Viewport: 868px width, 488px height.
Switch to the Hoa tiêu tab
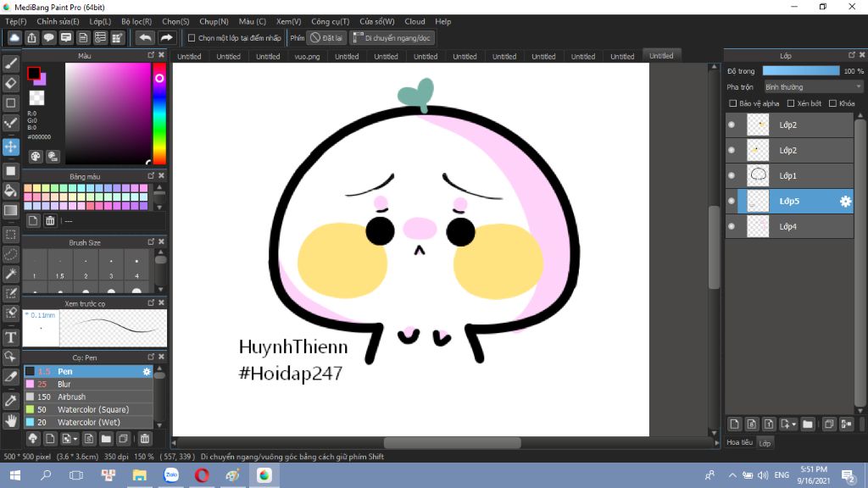(739, 442)
